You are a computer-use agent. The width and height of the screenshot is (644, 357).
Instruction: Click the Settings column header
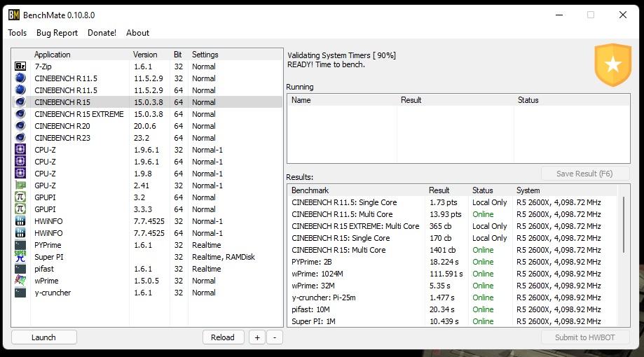(x=235, y=55)
